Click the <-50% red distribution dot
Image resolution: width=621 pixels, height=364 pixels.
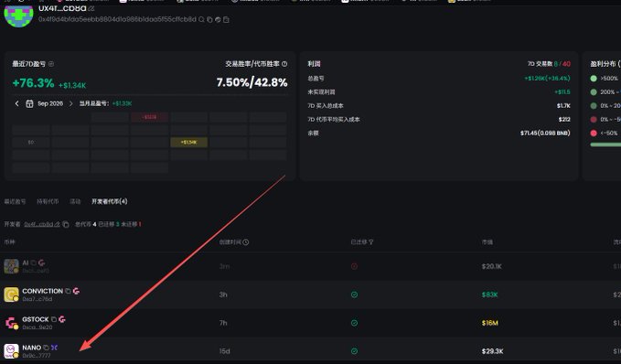pyautogui.click(x=594, y=134)
